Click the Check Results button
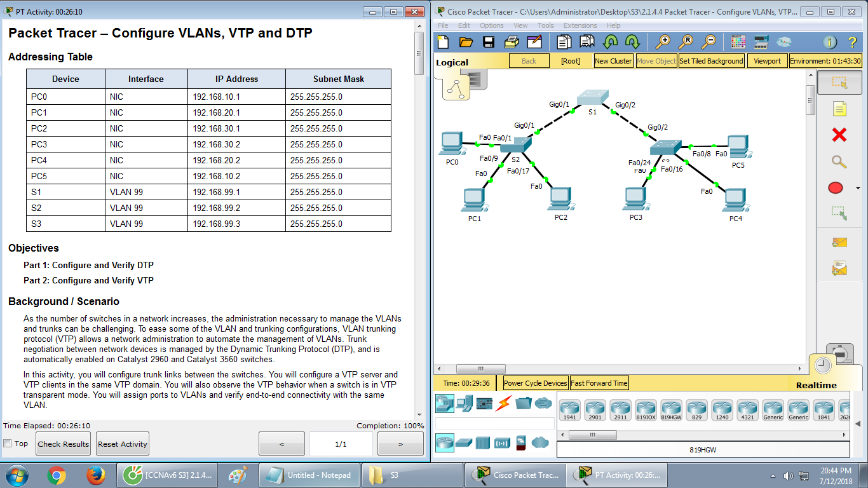The image size is (868, 488). pyautogui.click(x=62, y=443)
